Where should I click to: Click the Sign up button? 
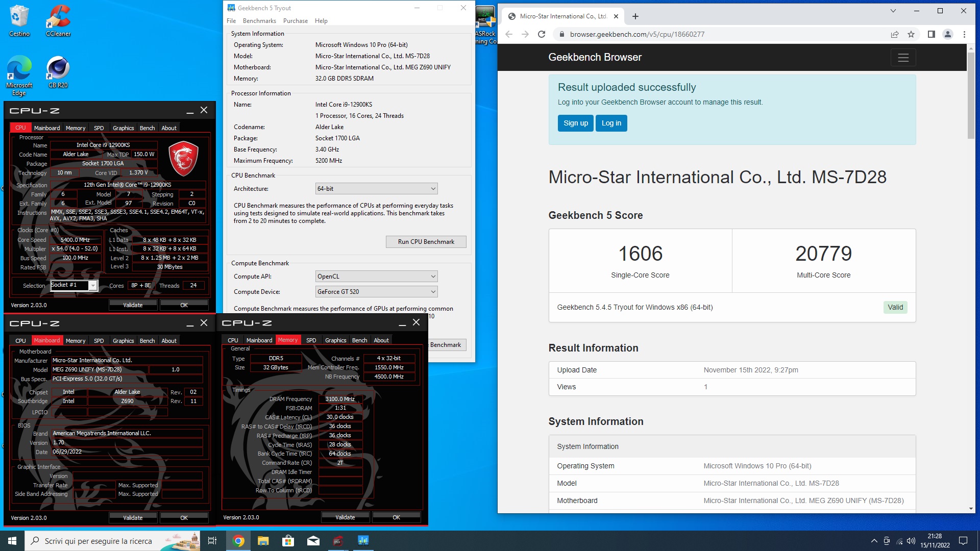coord(576,123)
